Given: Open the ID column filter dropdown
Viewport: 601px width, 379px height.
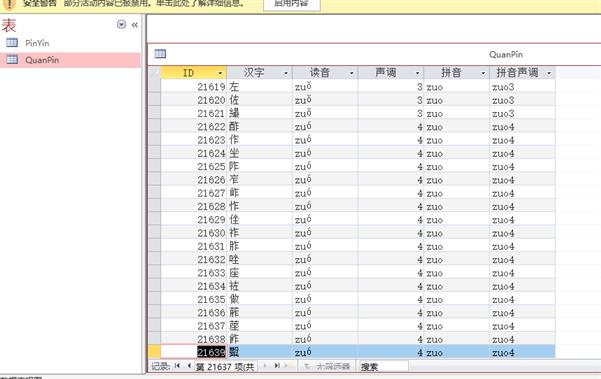Looking at the screenshot, I should coord(220,73).
